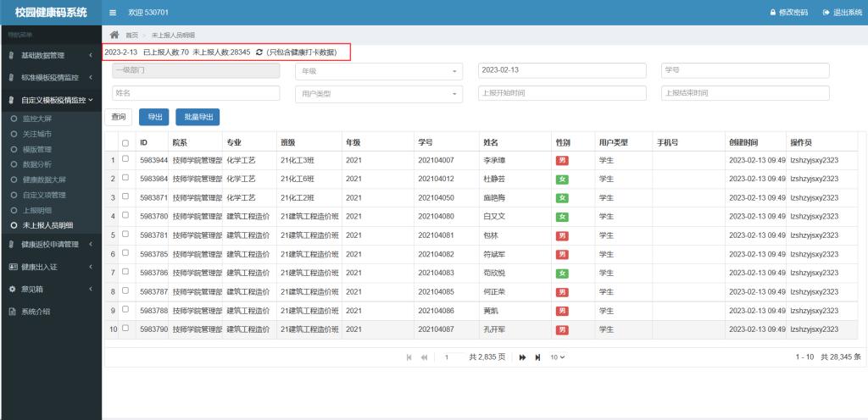868x420 pixels.
Task: Check the row checkbox for 杜静芸
Action: pyautogui.click(x=125, y=177)
